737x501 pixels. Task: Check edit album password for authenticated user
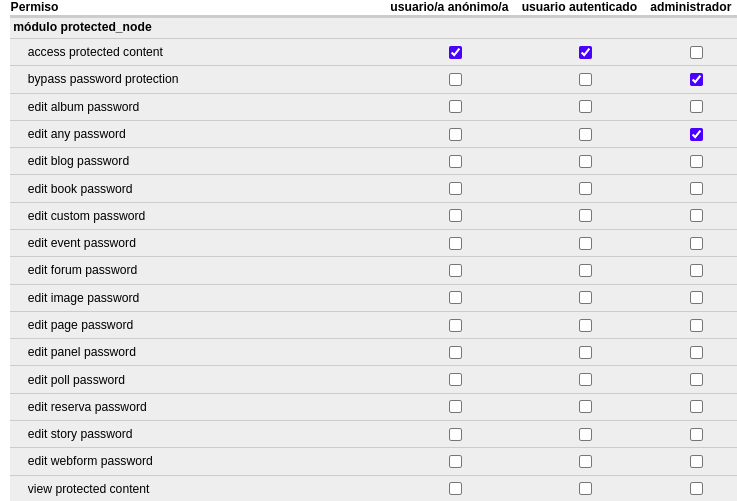click(585, 107)
